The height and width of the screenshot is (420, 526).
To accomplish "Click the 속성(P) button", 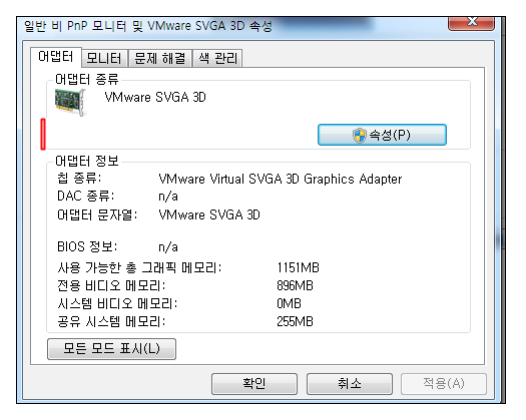I will coord(382,135).
